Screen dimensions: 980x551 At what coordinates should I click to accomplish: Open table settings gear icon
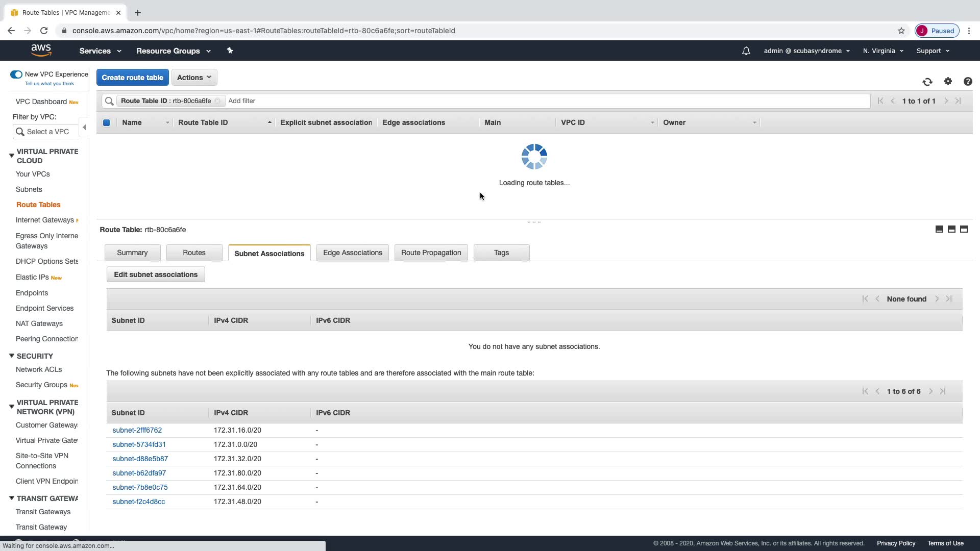948,82
